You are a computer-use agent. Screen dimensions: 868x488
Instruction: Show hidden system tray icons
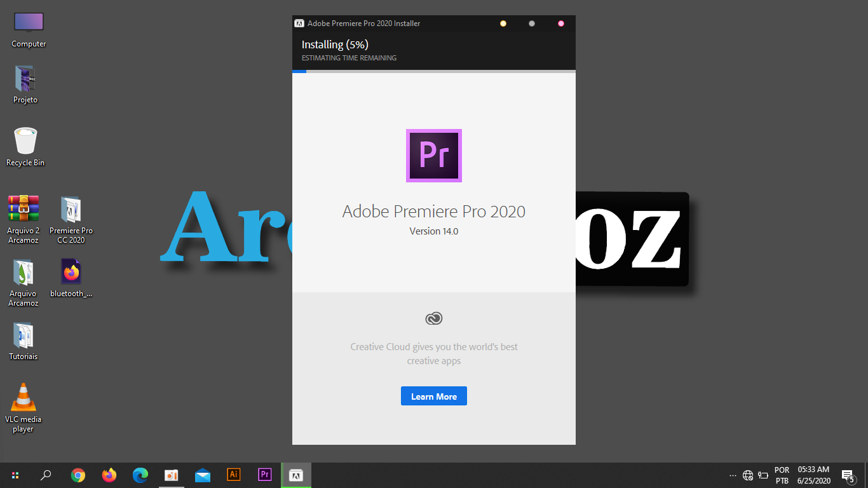click(733, 475)
